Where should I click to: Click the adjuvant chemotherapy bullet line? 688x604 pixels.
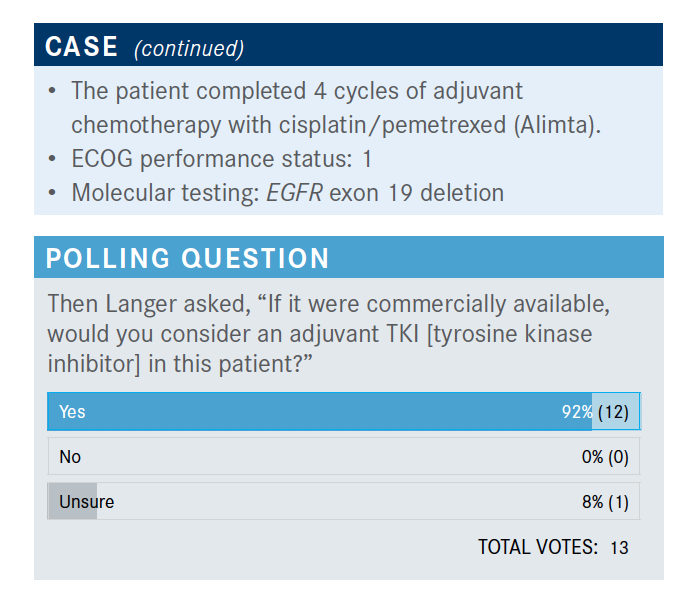tap(296, 108)
